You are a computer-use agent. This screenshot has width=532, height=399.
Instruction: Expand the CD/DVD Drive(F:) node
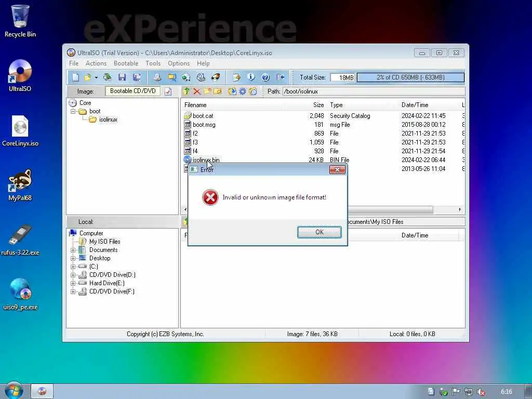coord(73,291)
